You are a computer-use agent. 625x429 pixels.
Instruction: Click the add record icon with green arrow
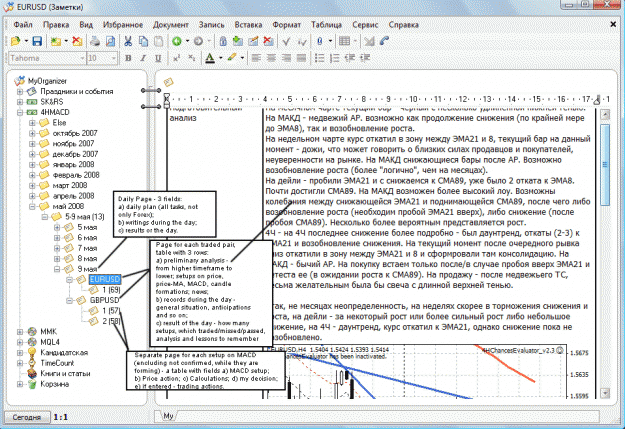238,41
